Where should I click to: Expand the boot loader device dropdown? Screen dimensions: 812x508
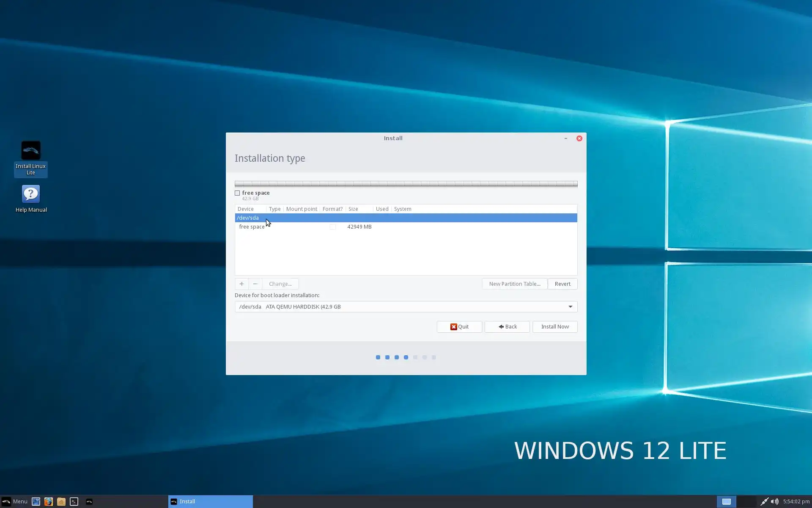570,307
